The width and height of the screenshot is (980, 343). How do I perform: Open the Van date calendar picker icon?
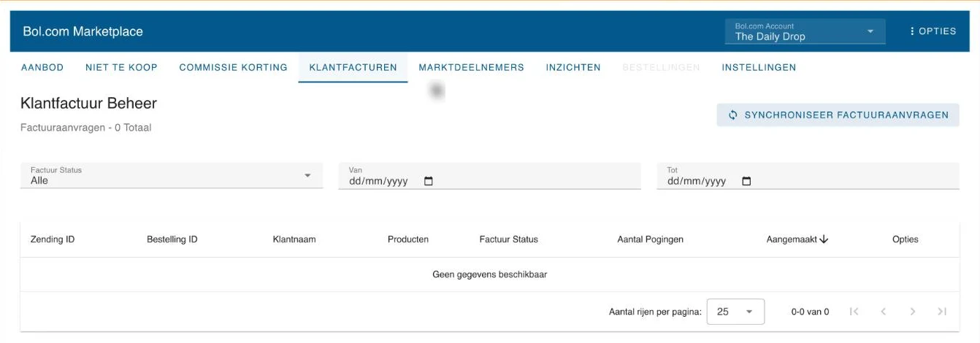tap(429, 181)
